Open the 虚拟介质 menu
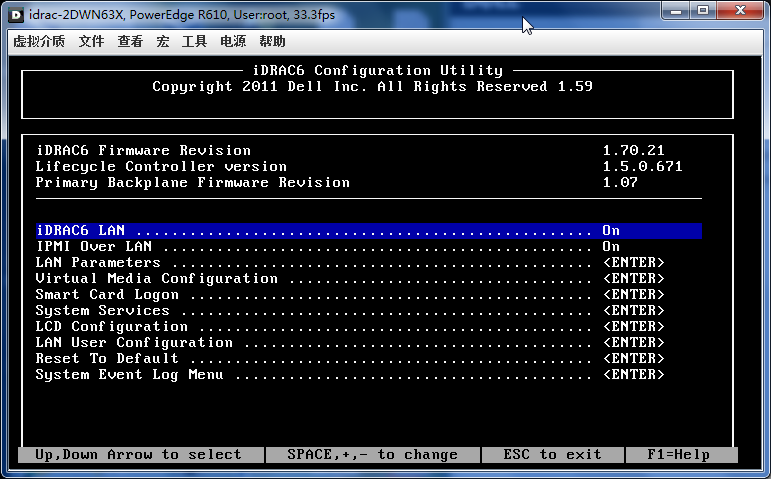 [39, 41]
